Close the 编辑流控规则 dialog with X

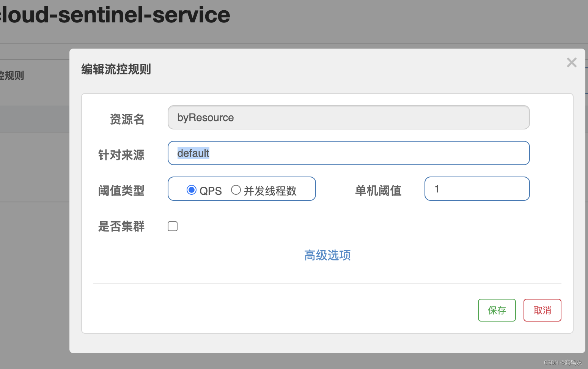pos(572,63)
